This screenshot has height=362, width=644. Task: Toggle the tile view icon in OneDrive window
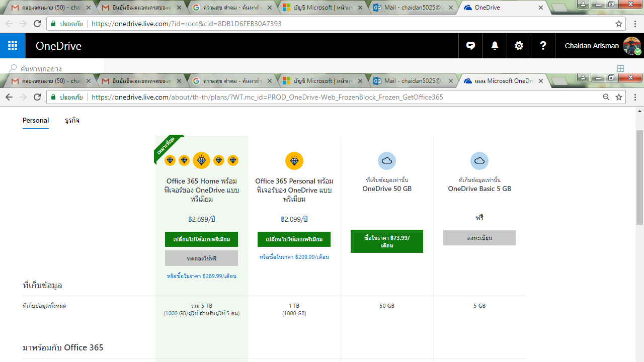point(621,68)
